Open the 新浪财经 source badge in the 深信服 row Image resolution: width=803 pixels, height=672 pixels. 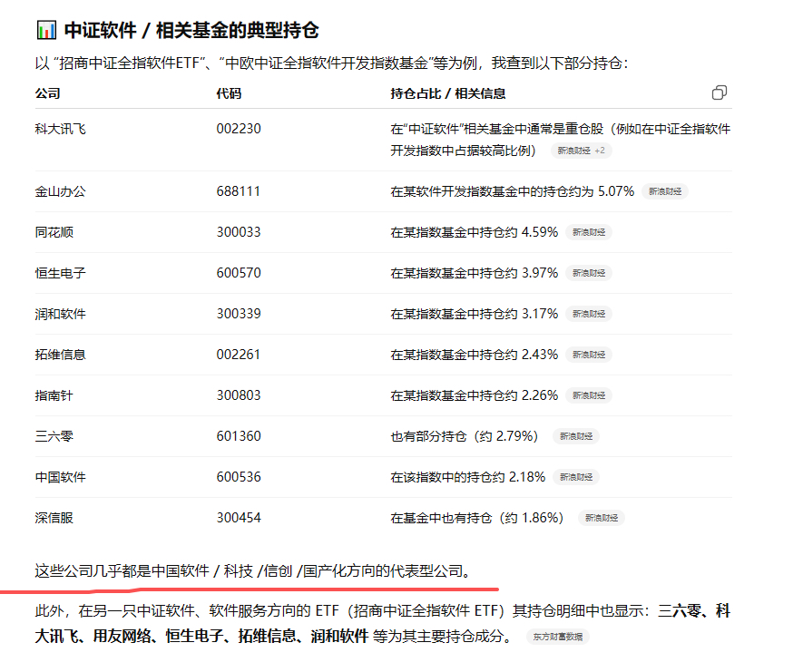point(602,518)
